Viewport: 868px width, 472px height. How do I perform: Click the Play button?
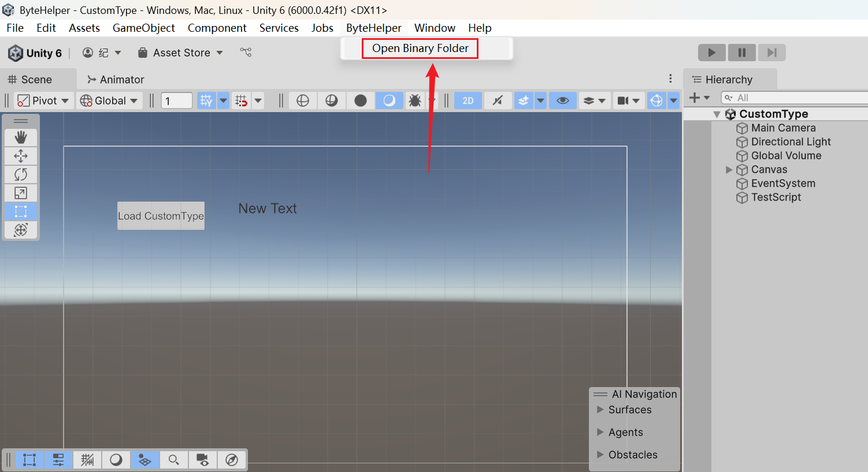click(x=712, y=53)
